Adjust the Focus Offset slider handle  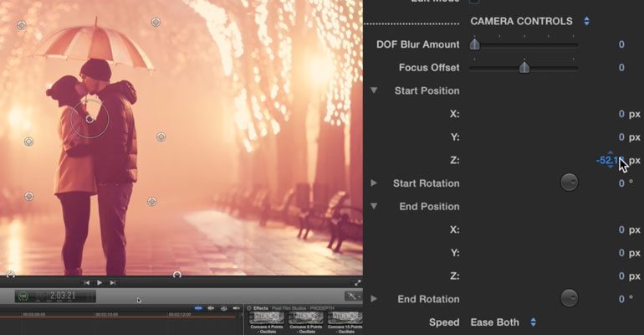pyautogui.click(x=524, y=67)
